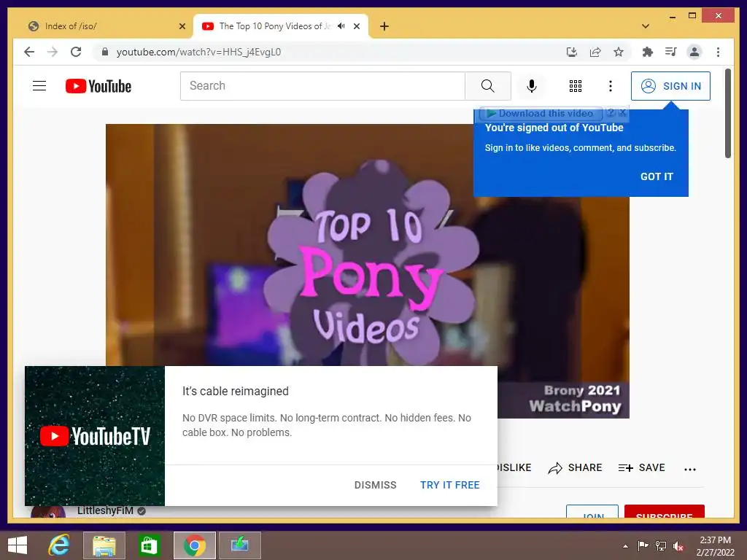The image size is (747, 560).
Task: Open the network tray icon
Action: (x=661, y=546)
